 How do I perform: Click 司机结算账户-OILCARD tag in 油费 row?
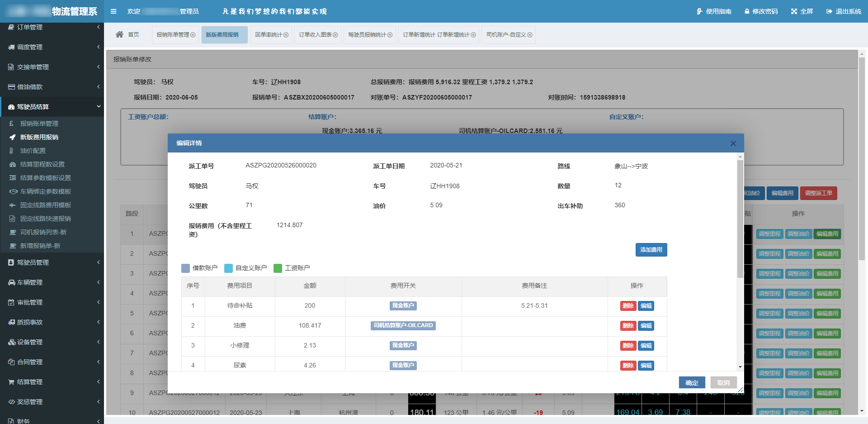click(x=403, y=326)
